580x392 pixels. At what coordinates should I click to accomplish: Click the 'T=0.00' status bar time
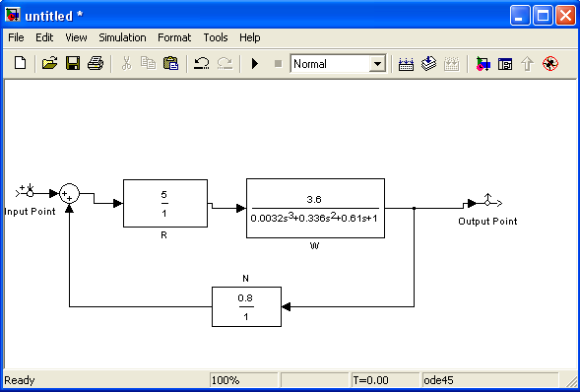(385, 380)
